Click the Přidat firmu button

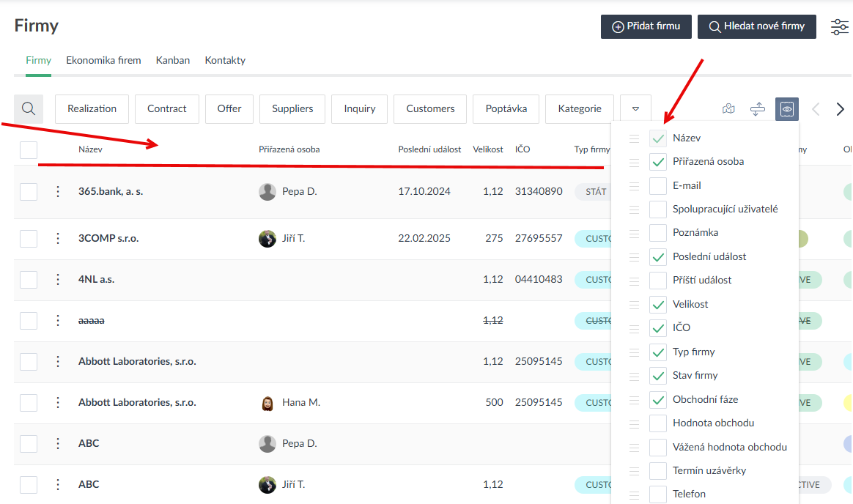(x=646, y=26)
